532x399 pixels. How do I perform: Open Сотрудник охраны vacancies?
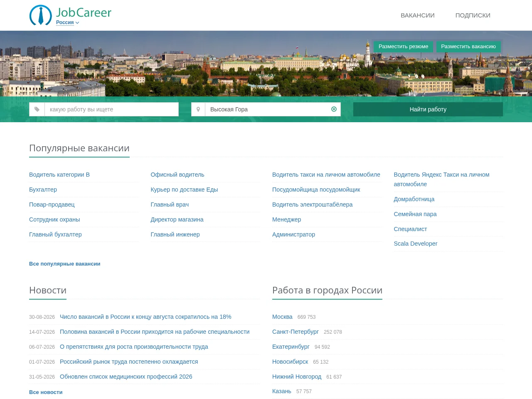[x=54, y=219]
